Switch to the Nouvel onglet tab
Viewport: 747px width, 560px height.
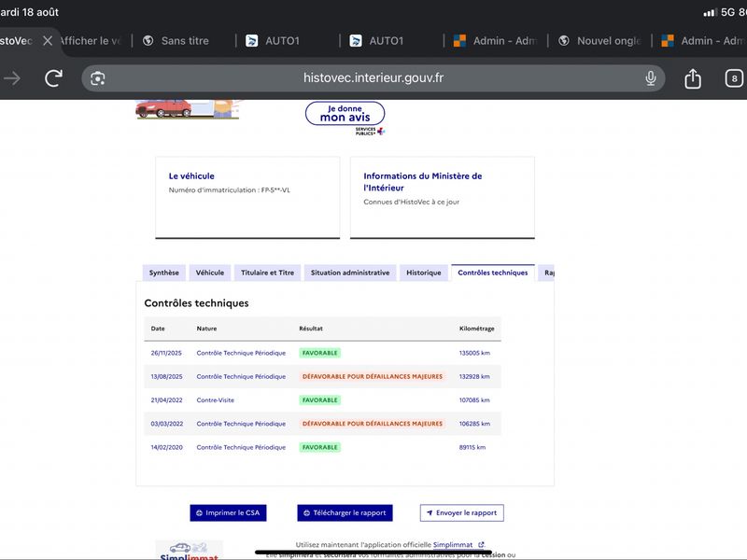600,41
